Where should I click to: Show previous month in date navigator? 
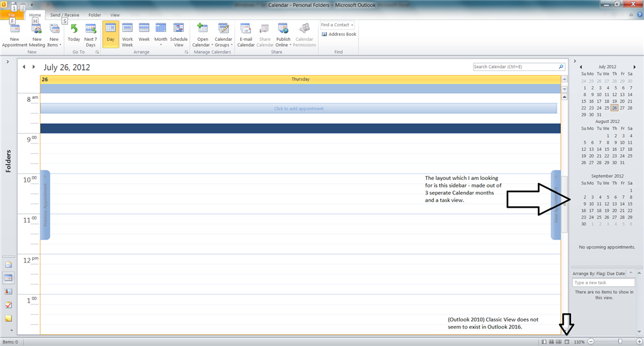point(580,67)
